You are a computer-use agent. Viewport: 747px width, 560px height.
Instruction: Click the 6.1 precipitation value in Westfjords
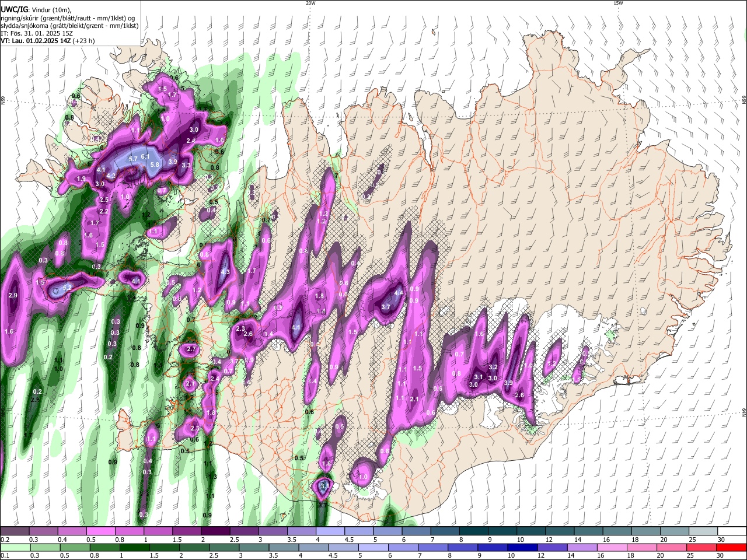coord(146,156)
